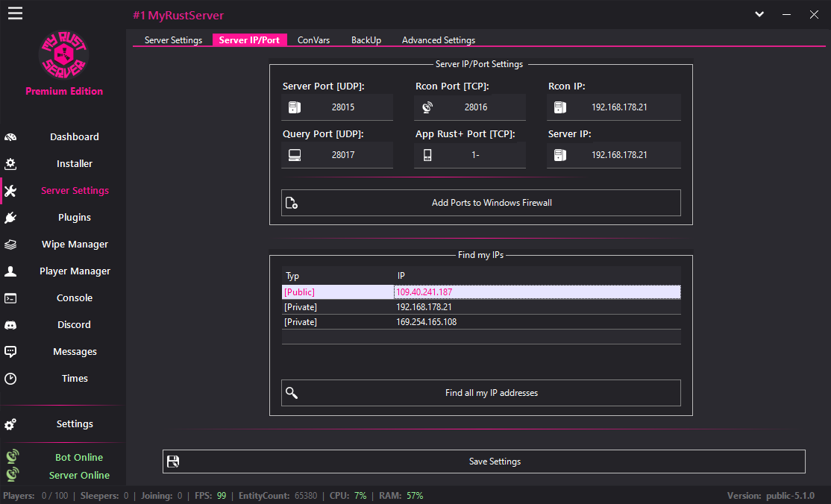Click the Server Port server icon
Image resolution: width=831 pixels, height=504 pixels.
pyautogui.click(x=295, y=107)
